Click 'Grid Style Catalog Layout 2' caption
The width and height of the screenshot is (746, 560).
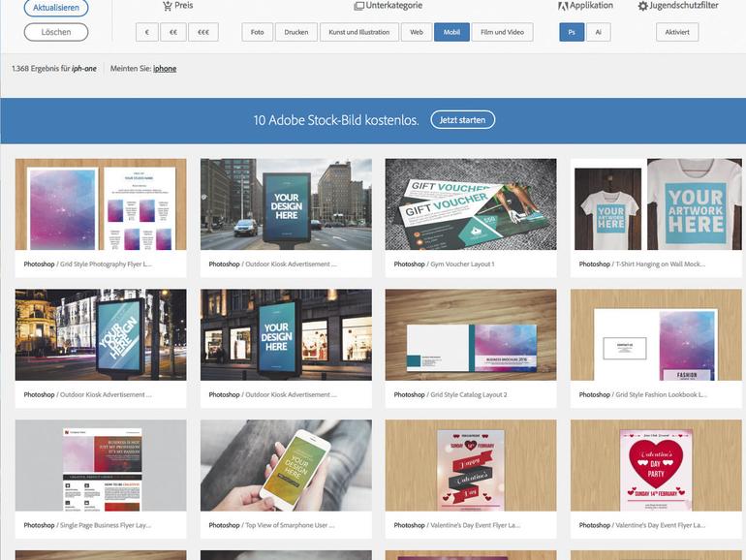(x=469, y=395)
